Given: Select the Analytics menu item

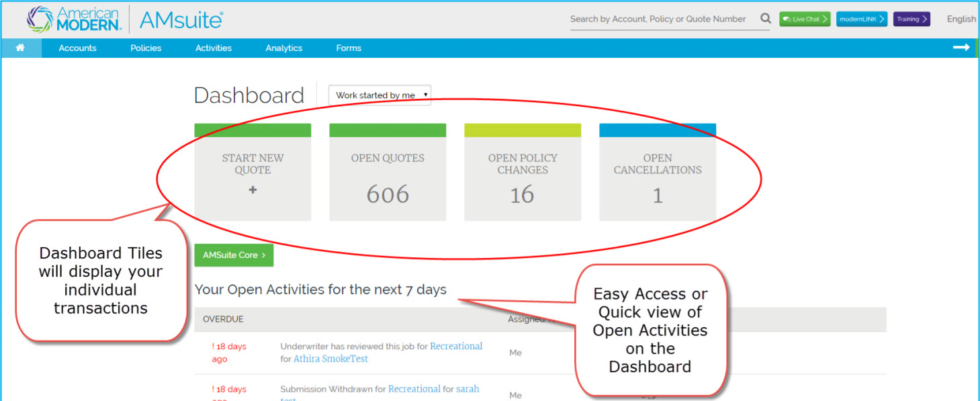Looking at the screenshot, I should pyautogui.click(x=283, y=48).
